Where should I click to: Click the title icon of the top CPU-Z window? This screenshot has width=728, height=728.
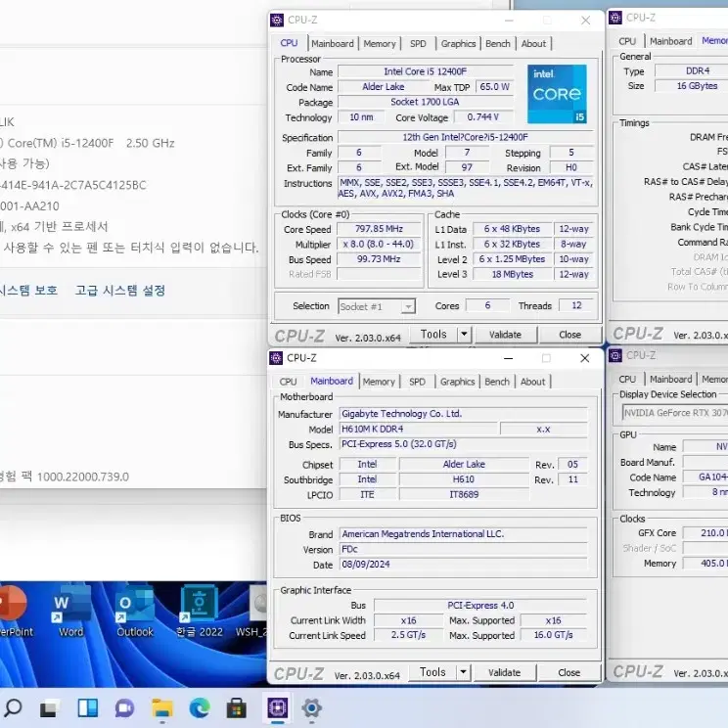277,20
